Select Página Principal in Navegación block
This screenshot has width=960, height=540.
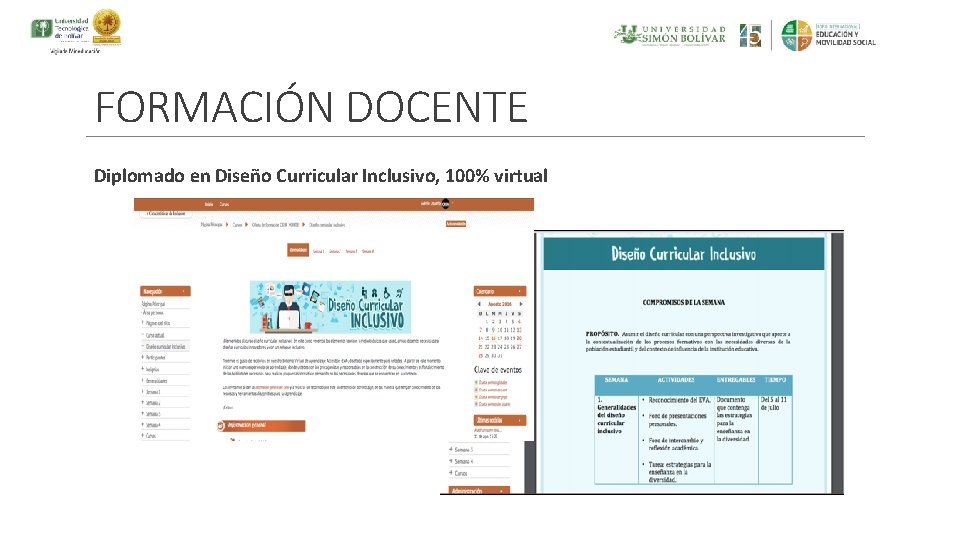click(x=153, y=304)
